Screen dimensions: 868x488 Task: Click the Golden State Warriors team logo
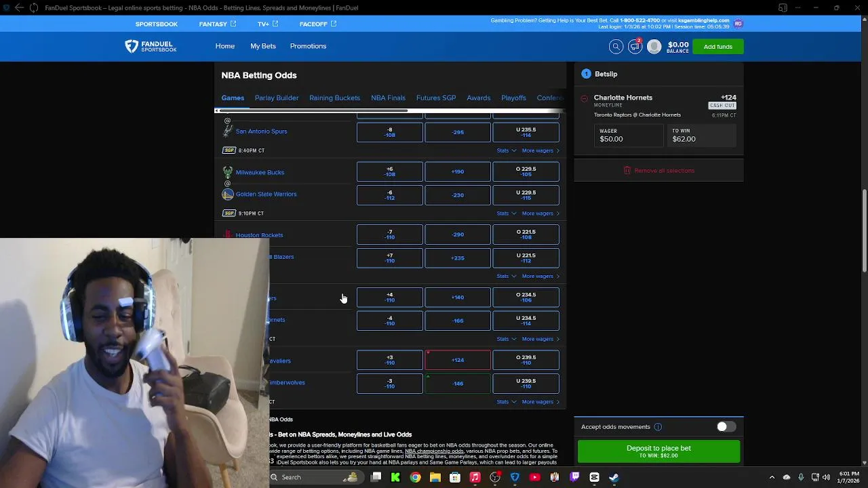point(228,195)
